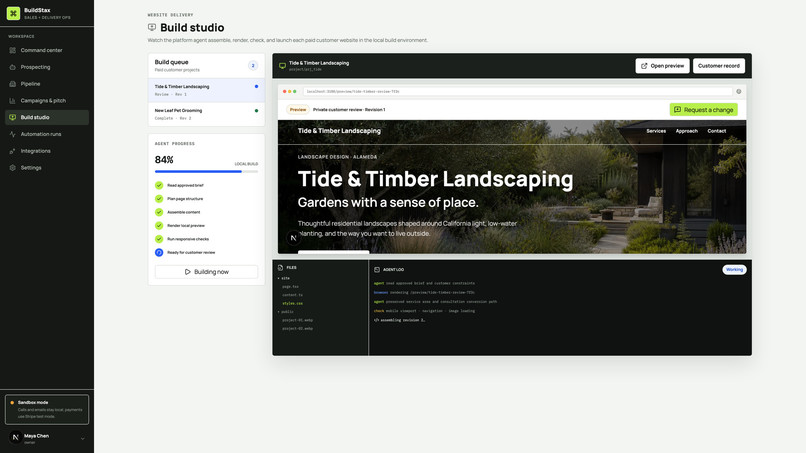Click the Pipeline sidebar icon

click(x=12, y=84)
